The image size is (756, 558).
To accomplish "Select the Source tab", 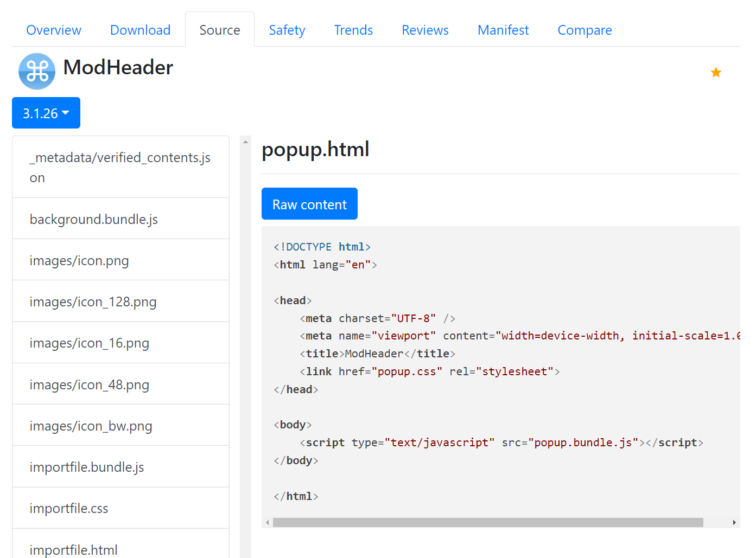I will pos(220,30).
